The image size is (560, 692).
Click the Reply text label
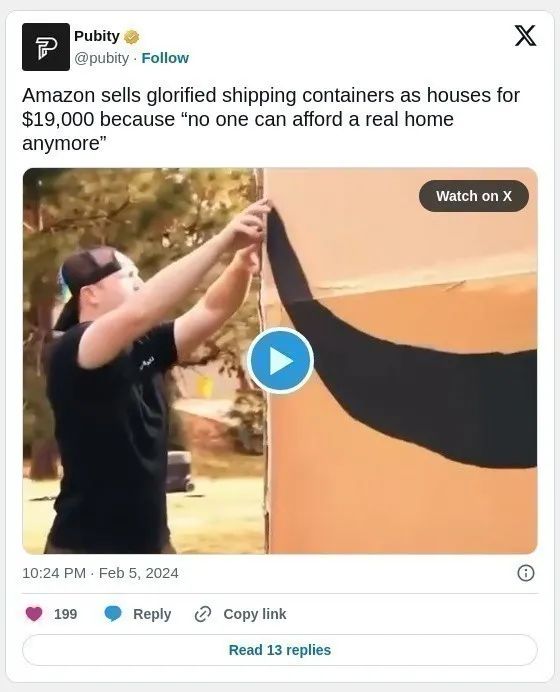pos(152,614)
